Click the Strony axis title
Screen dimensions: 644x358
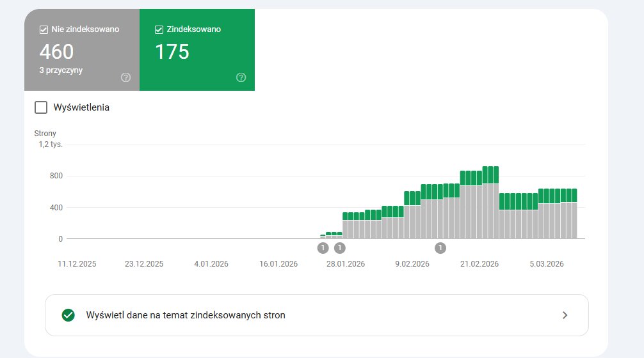point(45,134)
